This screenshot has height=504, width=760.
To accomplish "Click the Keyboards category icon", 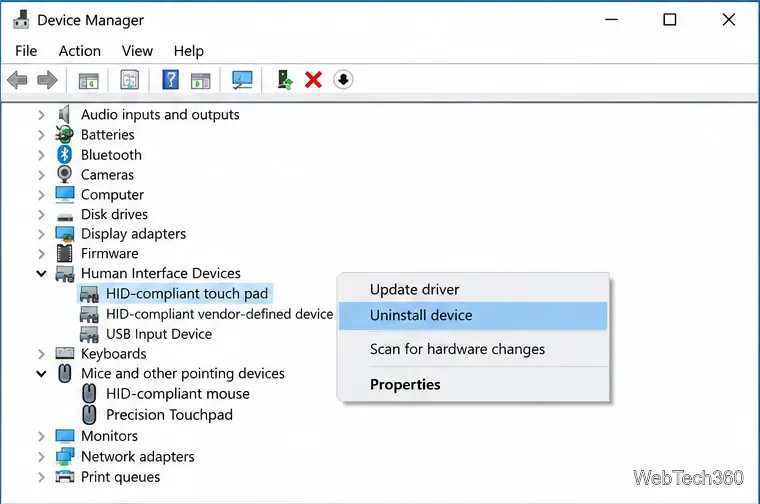I will point(64,353).
